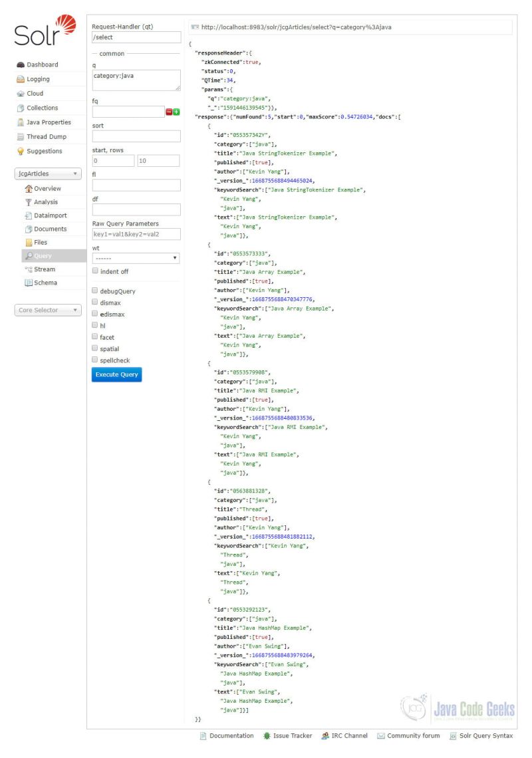Switch to the Schema section
532x758 pixels.
tap(45, 283)
